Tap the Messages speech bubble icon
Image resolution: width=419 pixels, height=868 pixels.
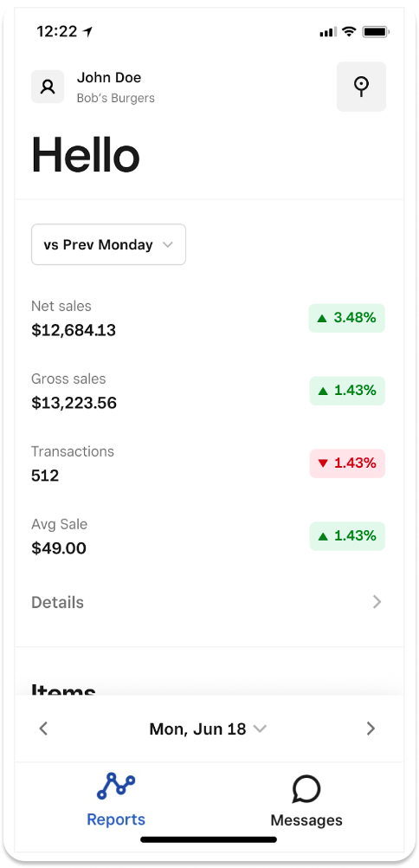click(306, 789)
